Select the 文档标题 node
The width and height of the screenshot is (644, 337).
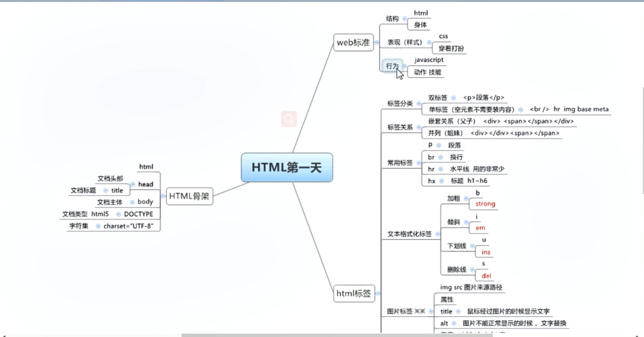pyautogui.click(x=83, y=190)
